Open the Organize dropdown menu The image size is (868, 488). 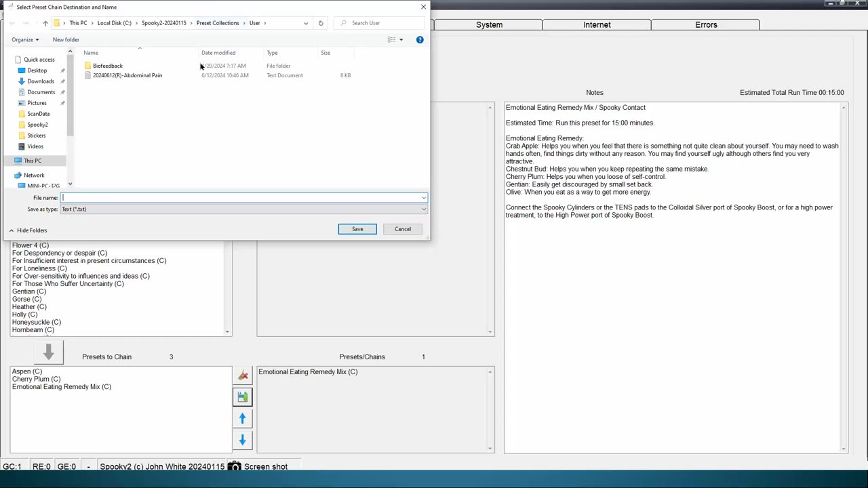coord(25,39)
